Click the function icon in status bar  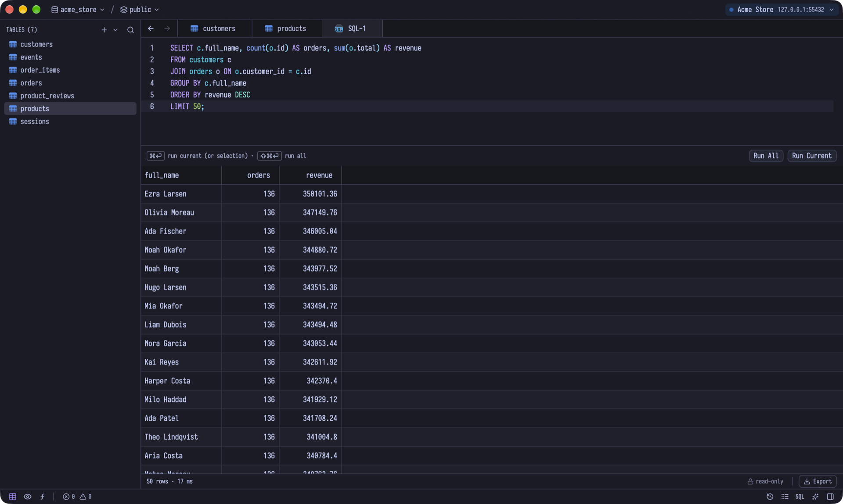point(43,497)
